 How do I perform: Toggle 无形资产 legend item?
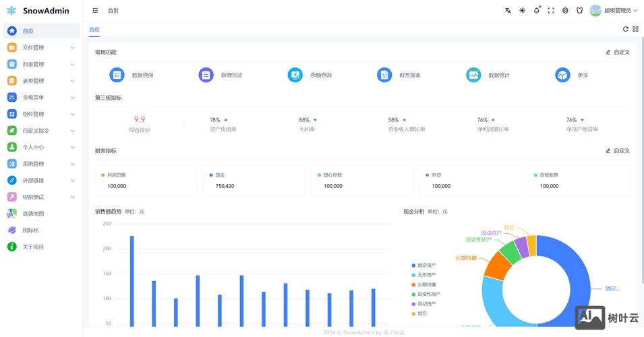423,275
